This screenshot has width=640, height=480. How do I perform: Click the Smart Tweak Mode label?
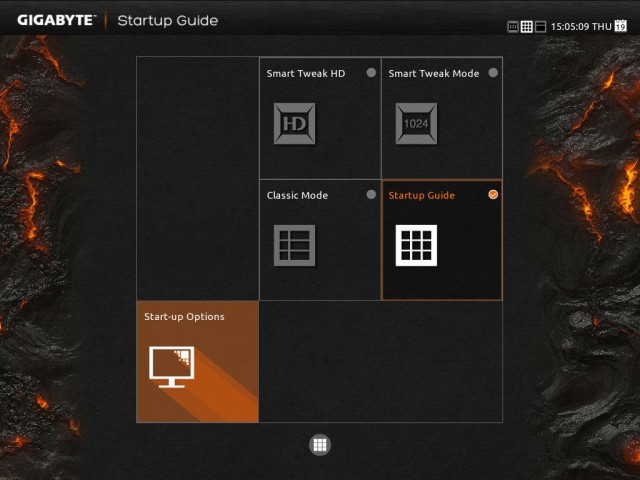pyautogui.click(x=434, y=73)
